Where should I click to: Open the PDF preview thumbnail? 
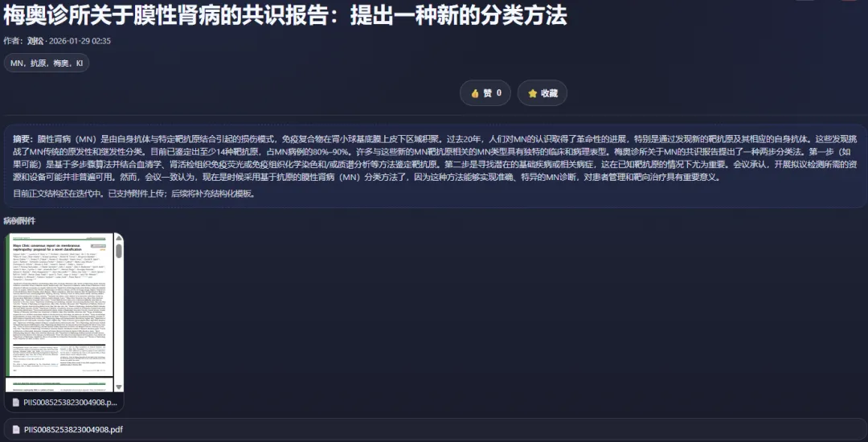coord(59,313)
